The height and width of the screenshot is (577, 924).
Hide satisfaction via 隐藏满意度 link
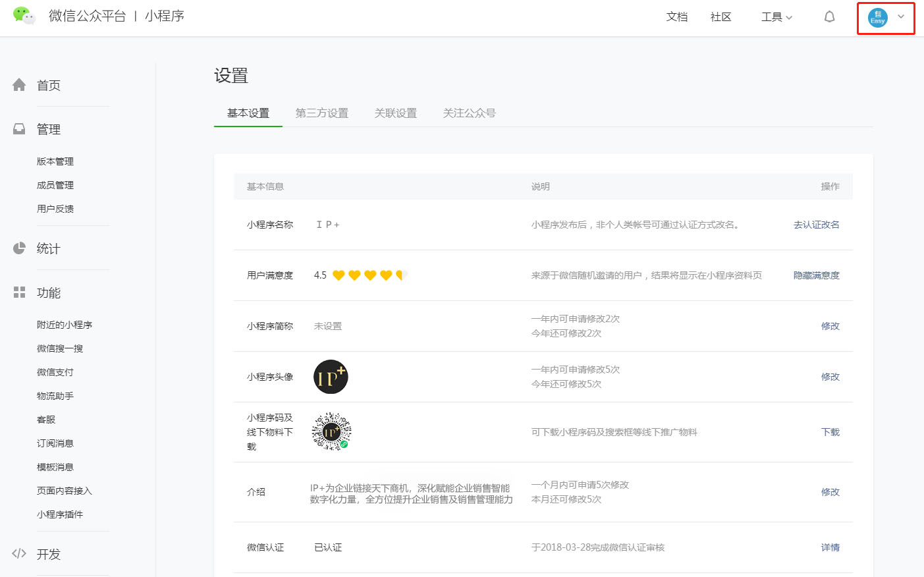[816, 275]
